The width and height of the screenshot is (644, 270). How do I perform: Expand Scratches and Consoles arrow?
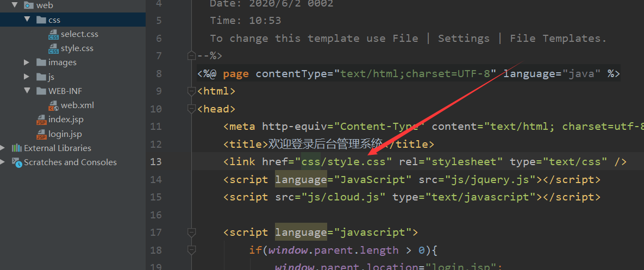tap(3, 162)
